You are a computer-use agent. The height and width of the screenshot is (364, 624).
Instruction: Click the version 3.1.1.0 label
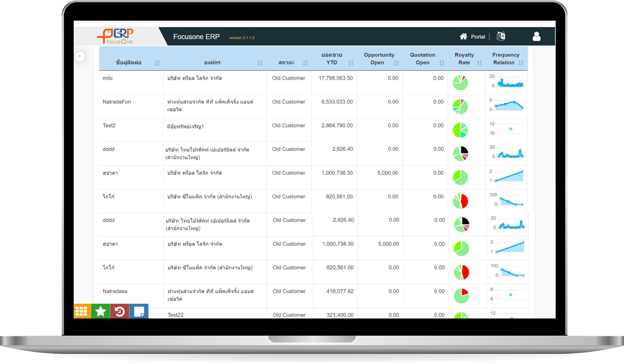tap(242, 38)
